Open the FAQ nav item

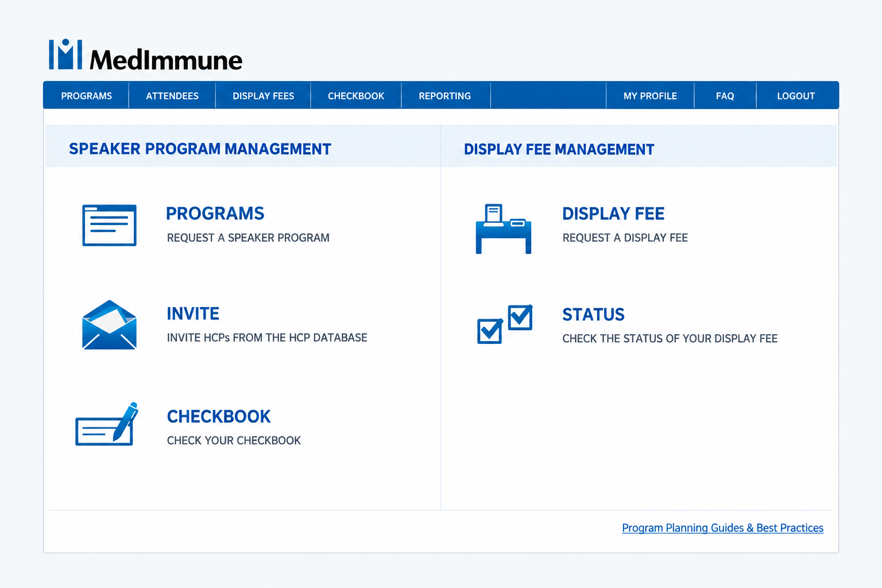(725, 96)
